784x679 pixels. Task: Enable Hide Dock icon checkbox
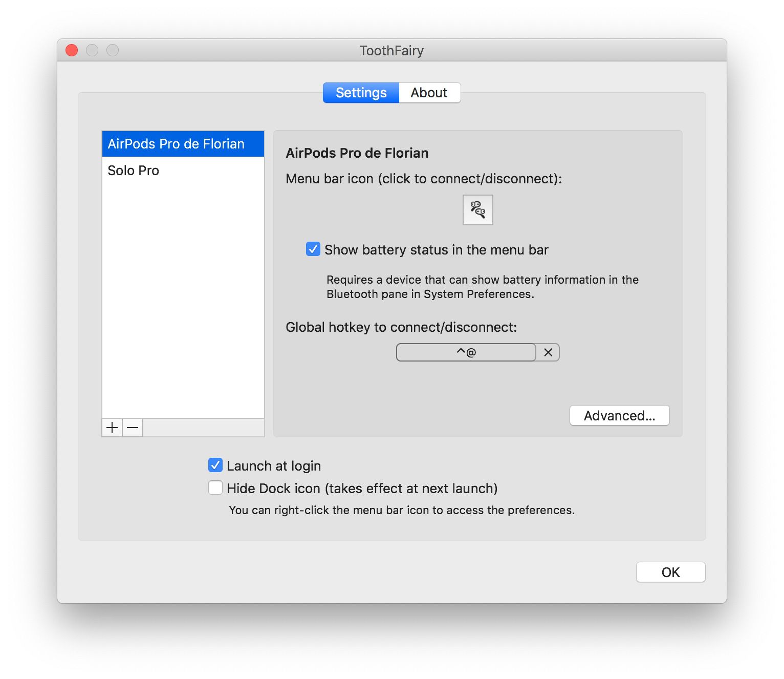coord(215,488)
